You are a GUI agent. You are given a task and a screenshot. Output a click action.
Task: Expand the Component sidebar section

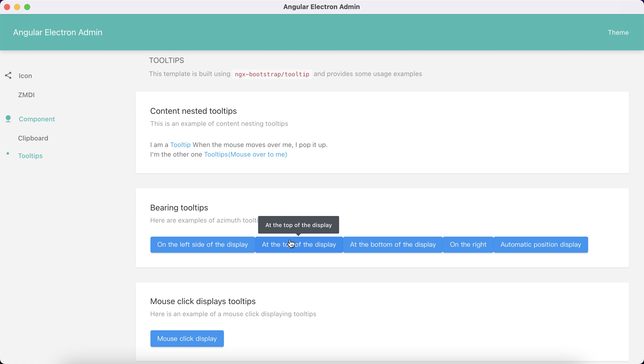[x=37, y=119]
